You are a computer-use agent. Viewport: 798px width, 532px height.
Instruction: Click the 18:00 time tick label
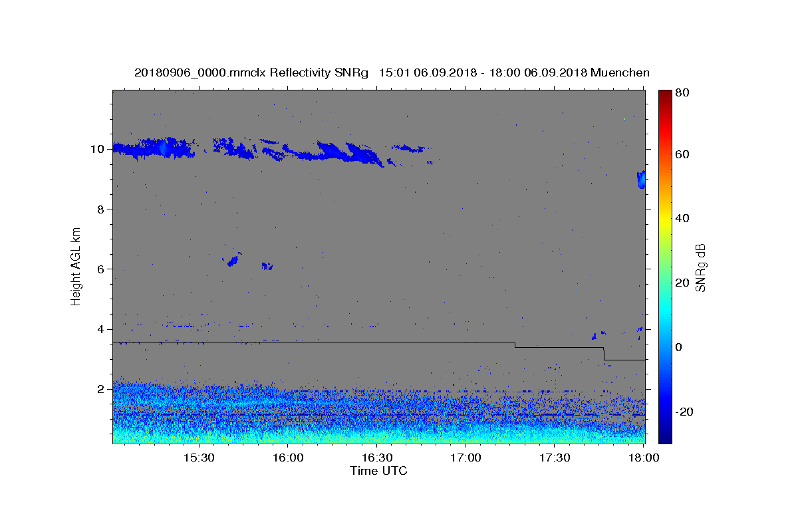643,458
